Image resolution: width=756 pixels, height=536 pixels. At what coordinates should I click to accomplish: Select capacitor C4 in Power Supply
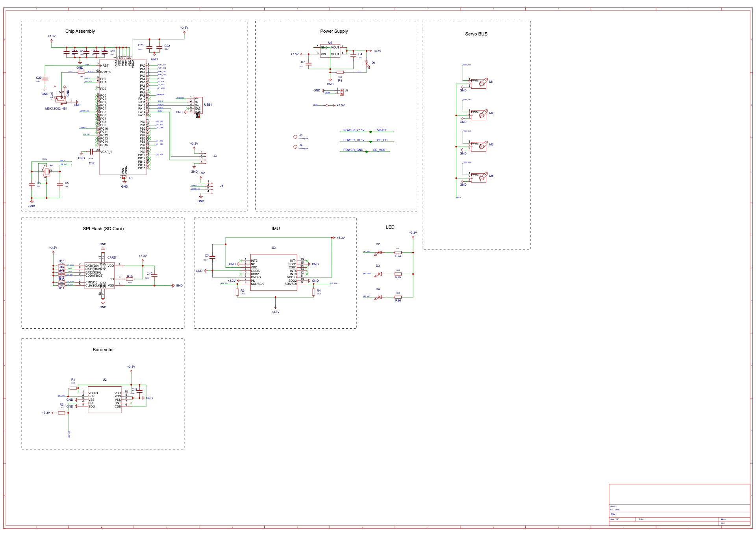[353, 56]
